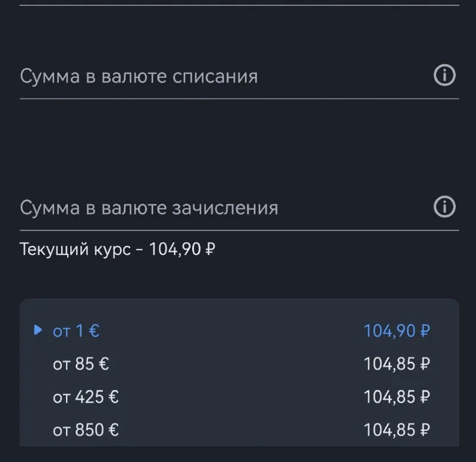Click the ruble sign of blue 104,90 rate
The height and width of the screenshot is (462, 476).
(x=425, y=331)
